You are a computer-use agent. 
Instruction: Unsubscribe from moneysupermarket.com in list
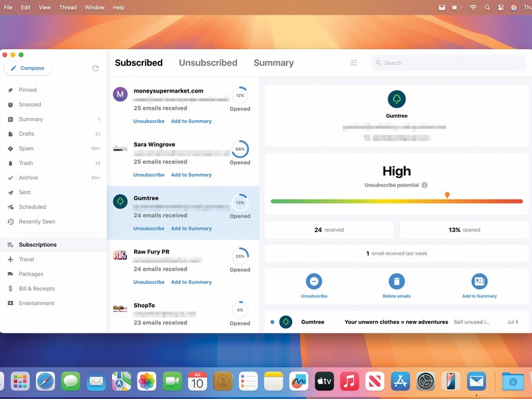[149, 121]
